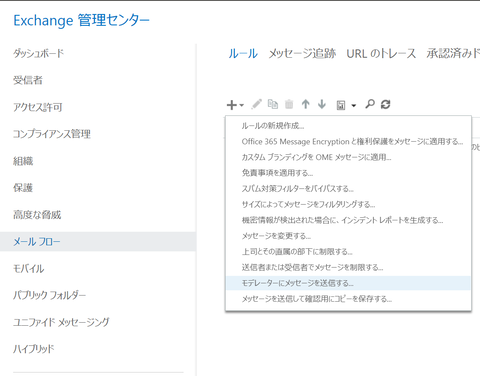The height and width of the screenshot is (376, 480).
Task: Move rule down with down arrow
Action: coord(322,104)
